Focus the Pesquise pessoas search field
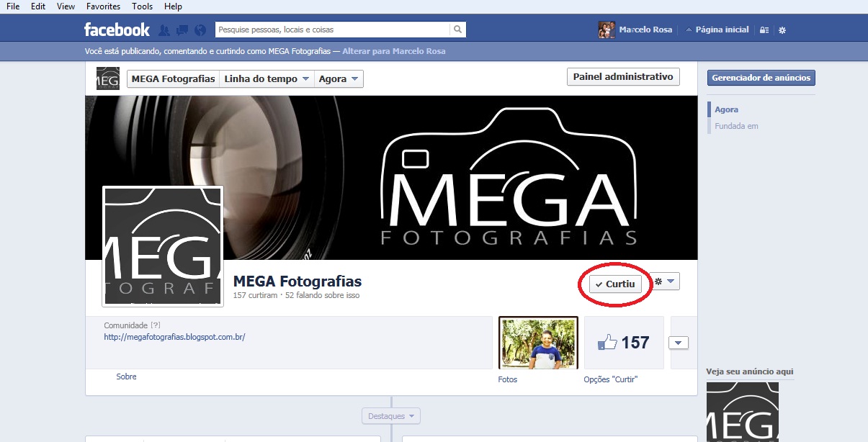 (x=332, y=30)
